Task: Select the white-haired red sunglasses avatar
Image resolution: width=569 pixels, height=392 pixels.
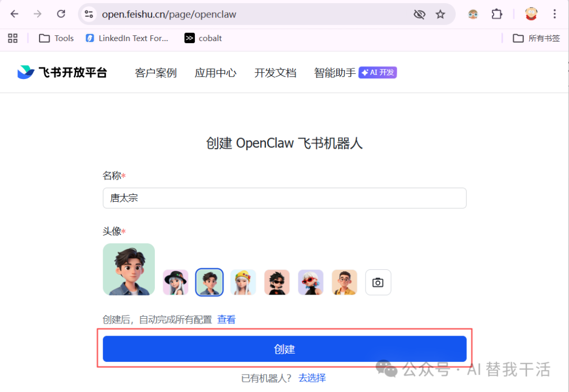Action: [311, 282]
